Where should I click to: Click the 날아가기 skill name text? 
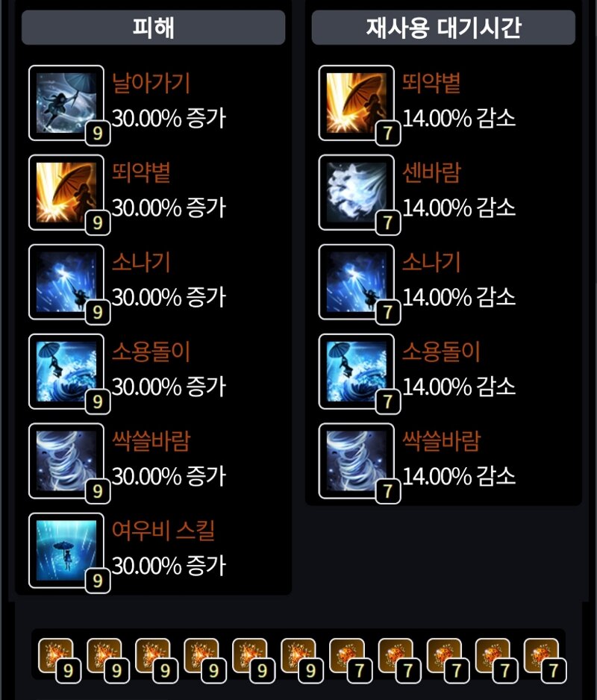click(151, 84)
